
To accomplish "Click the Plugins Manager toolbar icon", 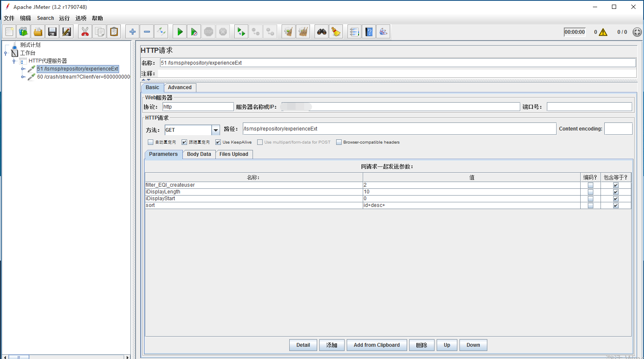I will 383,32.
